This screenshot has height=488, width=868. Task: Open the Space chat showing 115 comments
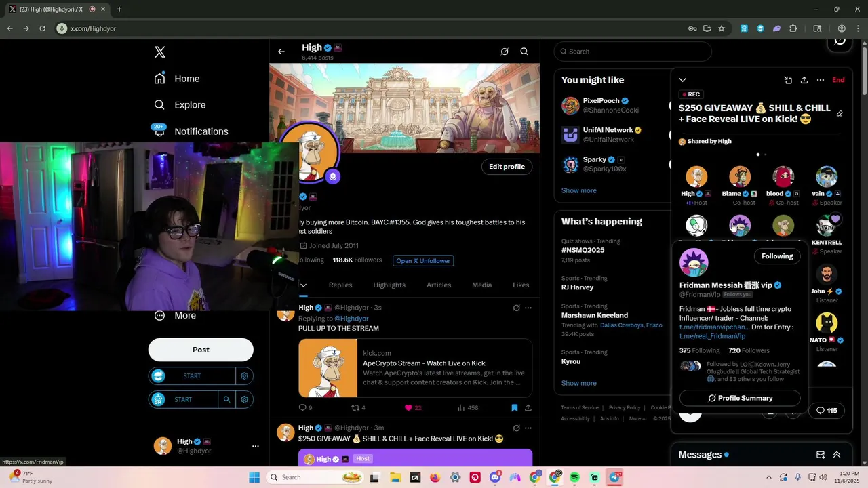[x=827, y=411]
